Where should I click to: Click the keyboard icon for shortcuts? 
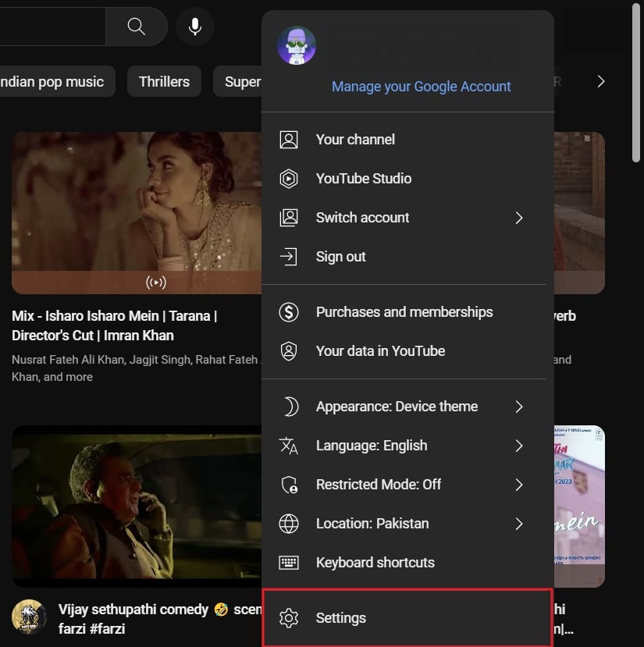pos(289,563)
